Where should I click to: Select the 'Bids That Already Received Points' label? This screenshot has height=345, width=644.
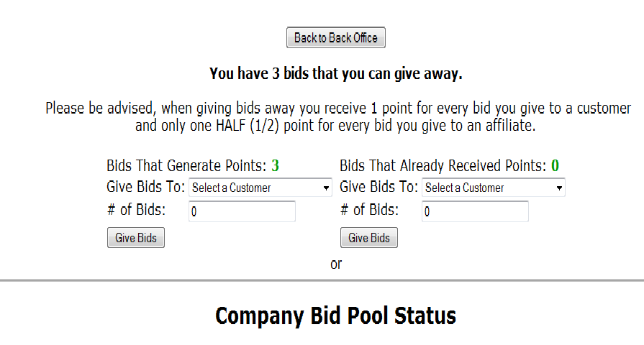tap(443, 166)
